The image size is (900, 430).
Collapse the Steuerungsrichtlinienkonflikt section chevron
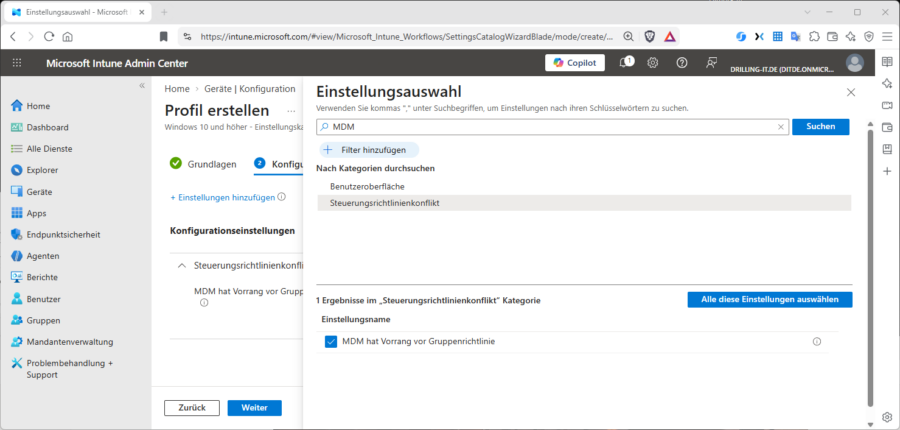(x=182, y=266)
